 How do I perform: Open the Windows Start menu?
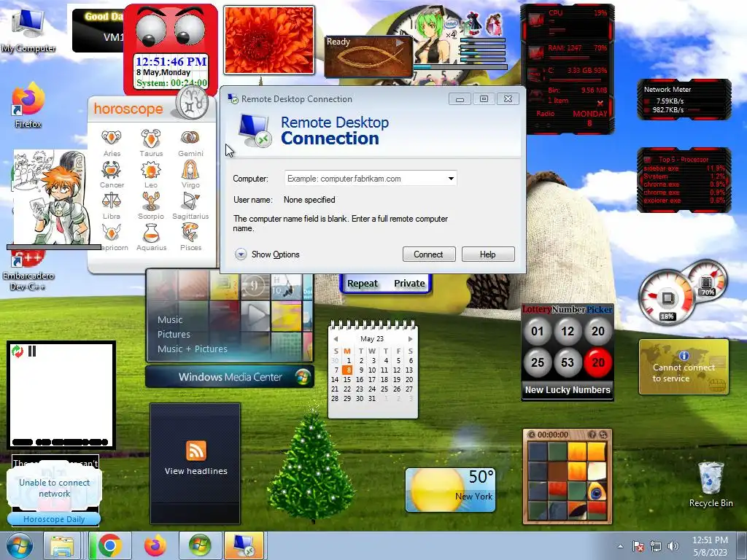19,545
